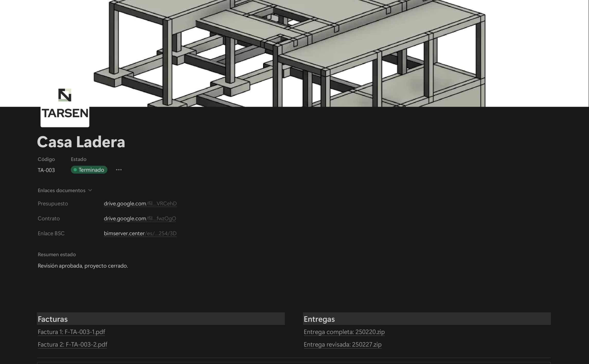Image resolution: width=589 pixels, height=364 pixels.
Task: Click the Código property label
Action: tap(46, 159)
